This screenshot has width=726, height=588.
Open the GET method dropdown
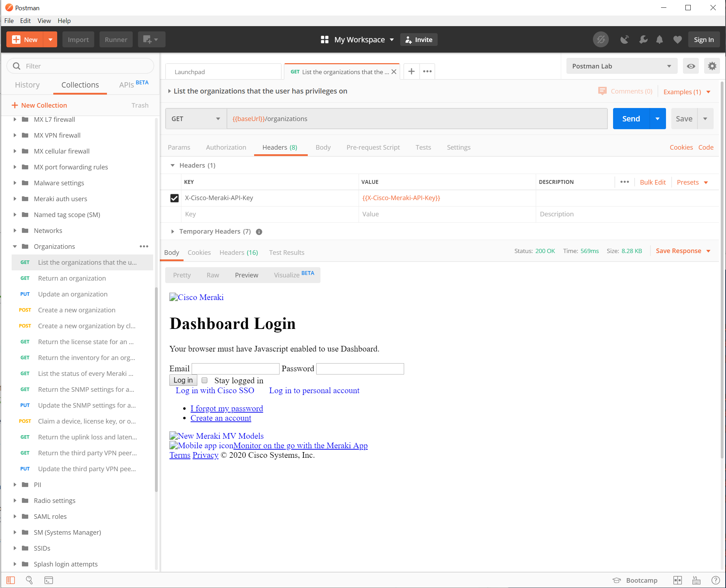pos(196,119)
